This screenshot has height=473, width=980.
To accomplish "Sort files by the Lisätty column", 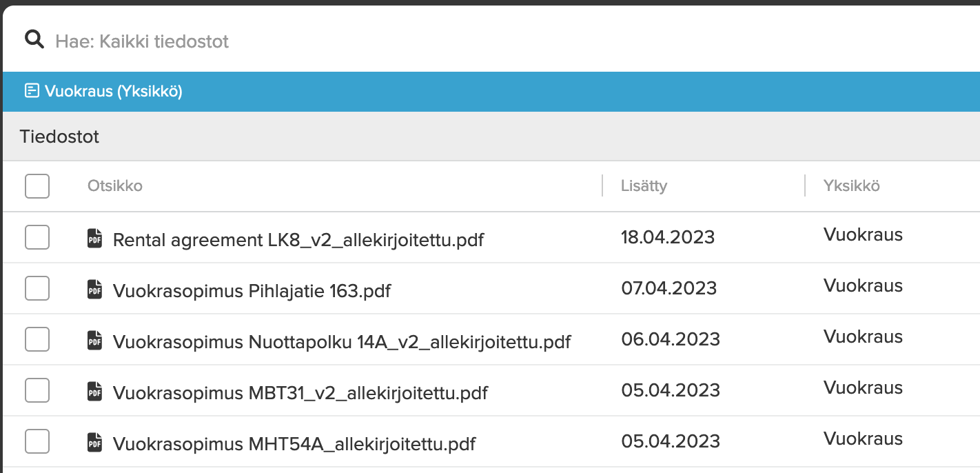I will [x=644, y=186].
